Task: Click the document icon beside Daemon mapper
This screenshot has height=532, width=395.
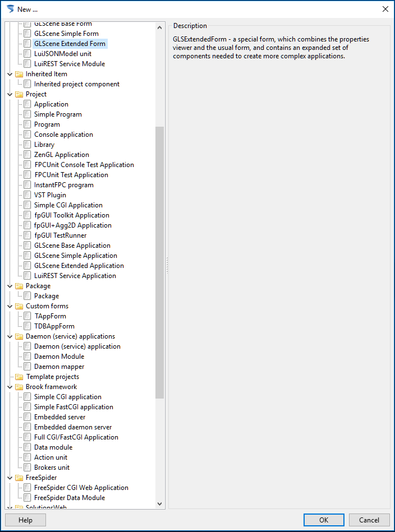Action: pos(27,367)
